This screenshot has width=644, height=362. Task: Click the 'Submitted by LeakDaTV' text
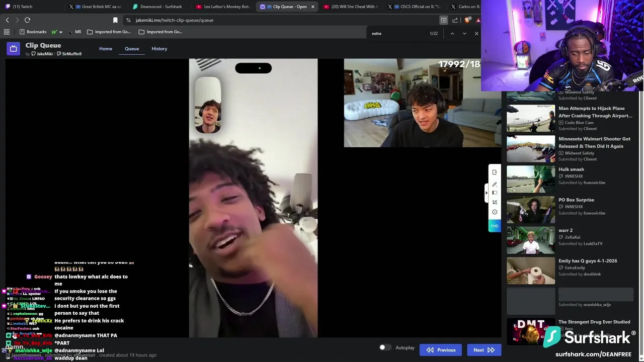581,244
